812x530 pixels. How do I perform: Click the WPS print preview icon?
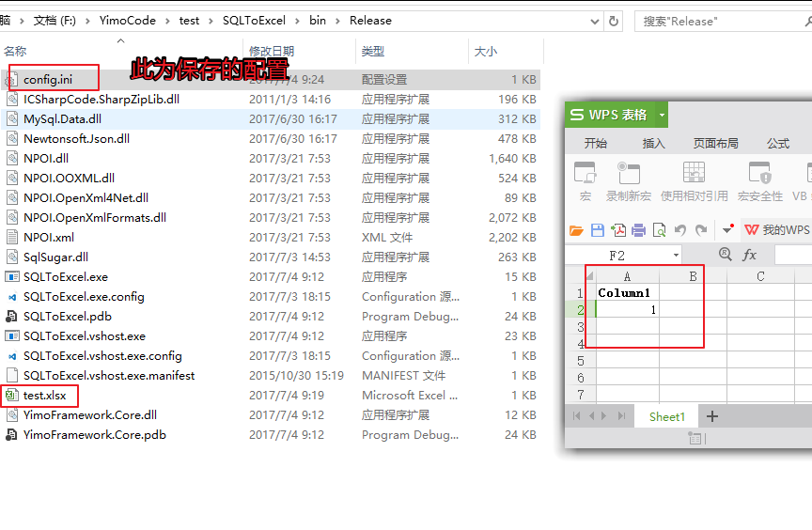(x=659, y=230)
